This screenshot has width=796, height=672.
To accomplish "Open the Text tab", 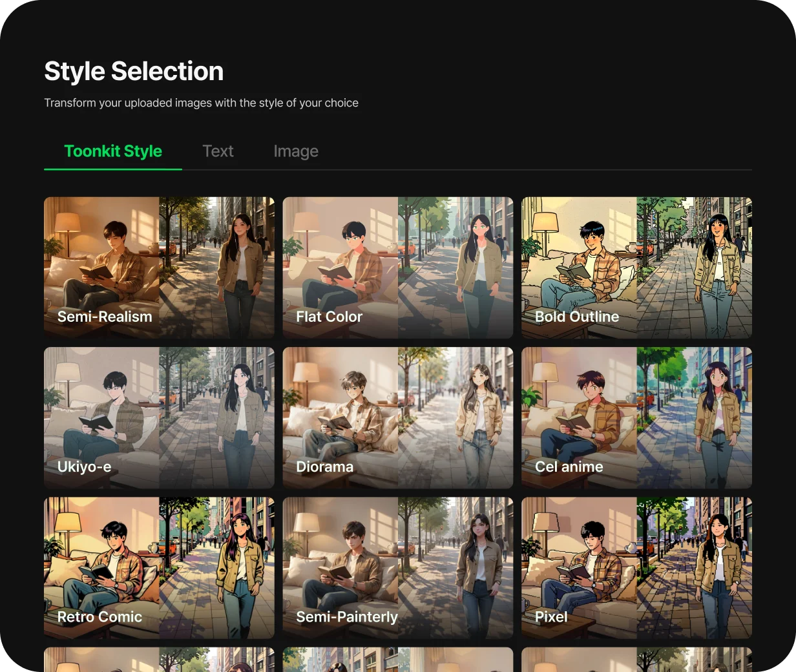I will click(x=218, y=151).
